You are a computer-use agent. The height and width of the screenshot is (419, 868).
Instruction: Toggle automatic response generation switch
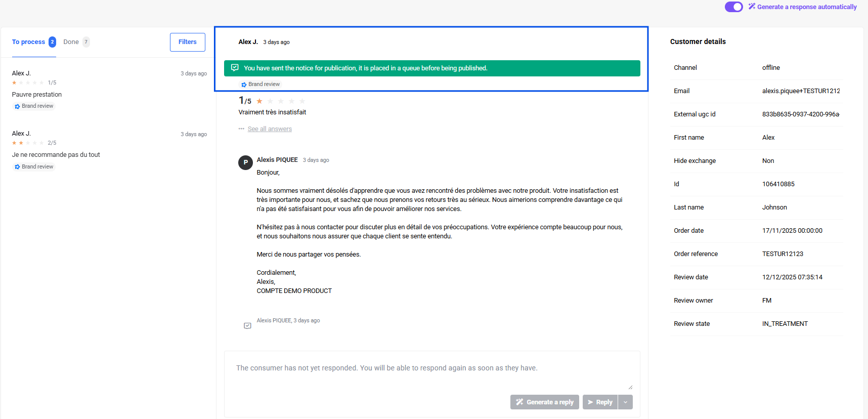click(733, 7)
